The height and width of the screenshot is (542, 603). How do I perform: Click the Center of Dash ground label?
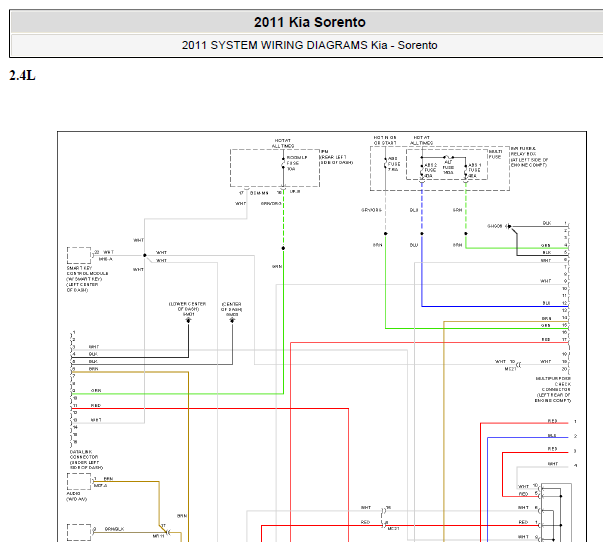tap(232, 309)
